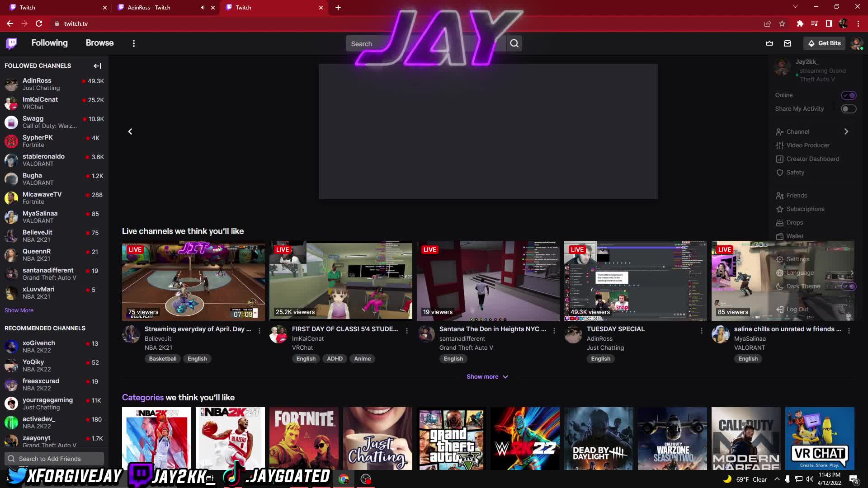868x488 pixels.
Task: Click the browser back arrow
Action: pos(10,23)
